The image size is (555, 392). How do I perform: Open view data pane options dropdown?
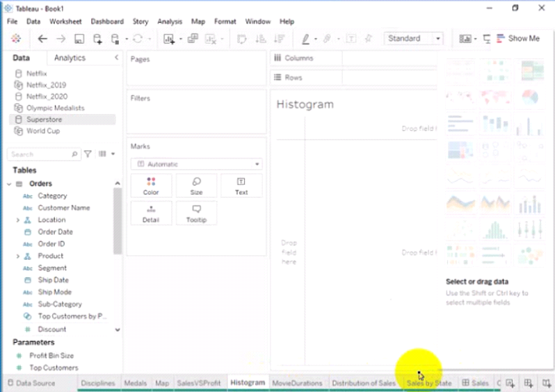(113, 154)
